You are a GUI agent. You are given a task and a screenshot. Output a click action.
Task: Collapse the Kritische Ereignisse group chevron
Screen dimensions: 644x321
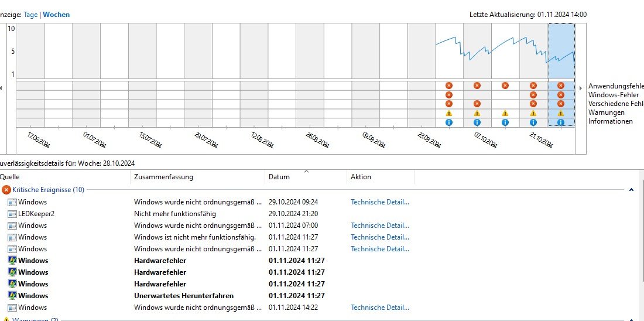coord(631,190)
